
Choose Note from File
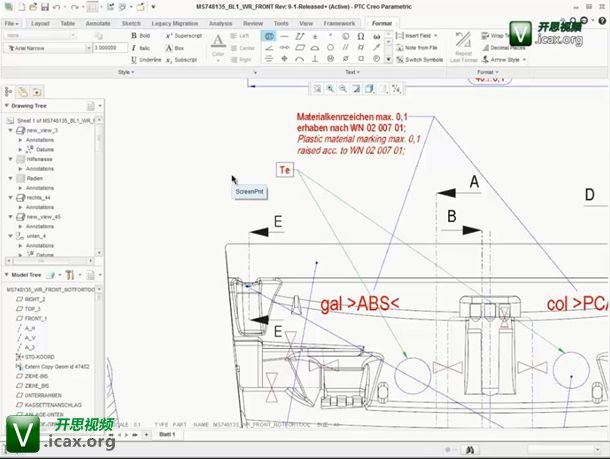[x=422, y=48]
